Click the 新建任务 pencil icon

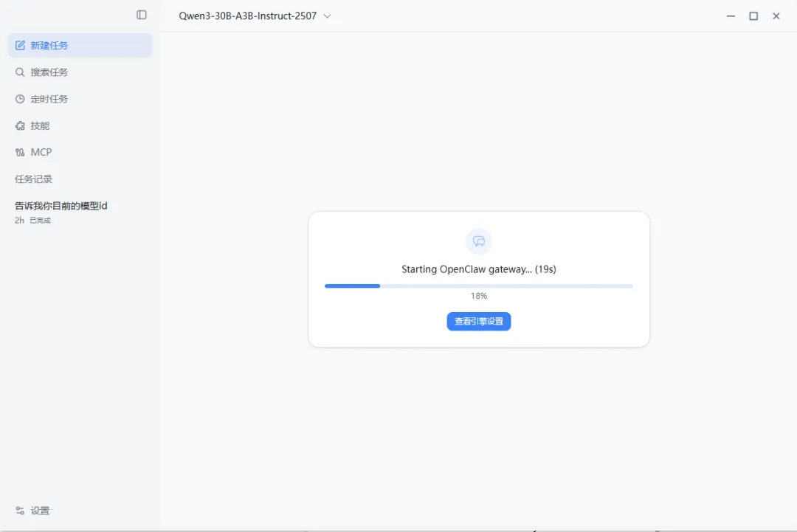tap(20, 45)
